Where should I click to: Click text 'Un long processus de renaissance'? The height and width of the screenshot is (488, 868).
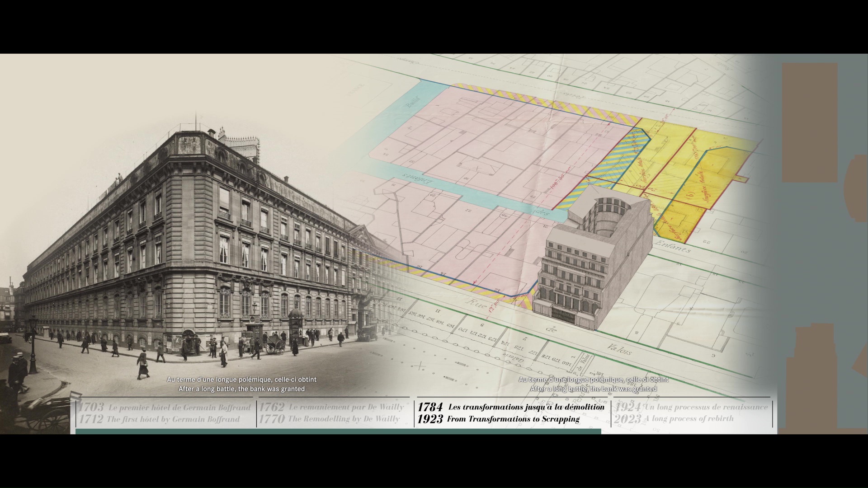click(x=705, y=407)
